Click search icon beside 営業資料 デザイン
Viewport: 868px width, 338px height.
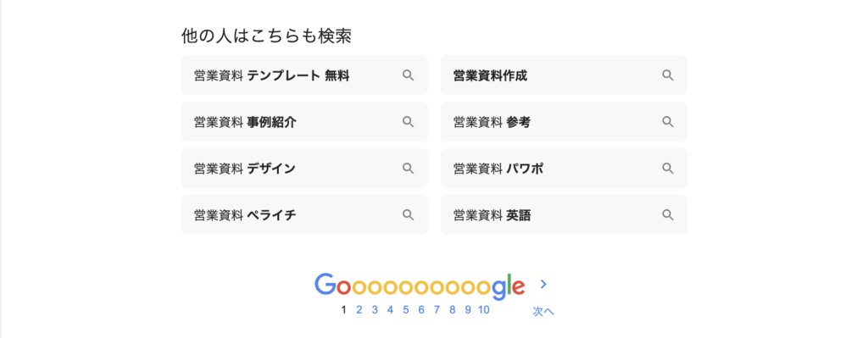408,169
